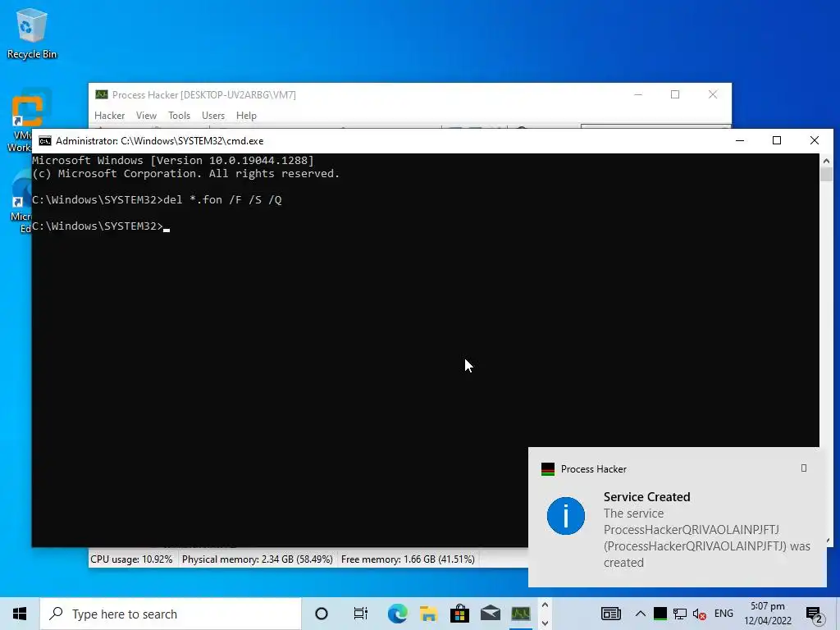Click the del *.fon command line text
The width and height of the screenshot is (840, 630).
click(222, 200)
